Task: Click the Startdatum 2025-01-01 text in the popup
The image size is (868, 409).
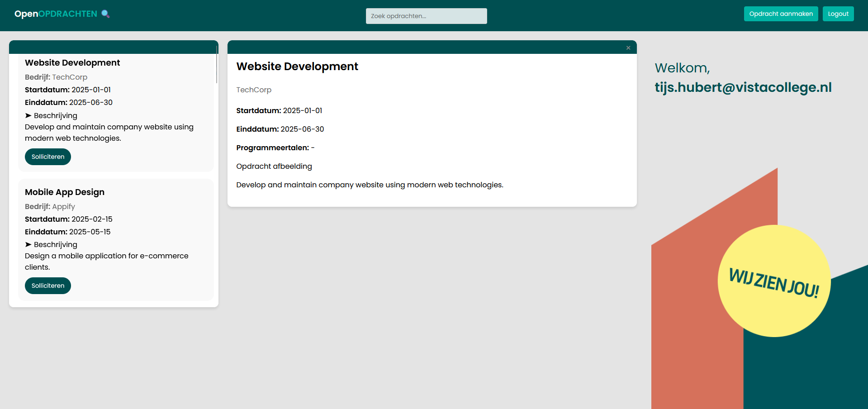Action: point(279,110)
